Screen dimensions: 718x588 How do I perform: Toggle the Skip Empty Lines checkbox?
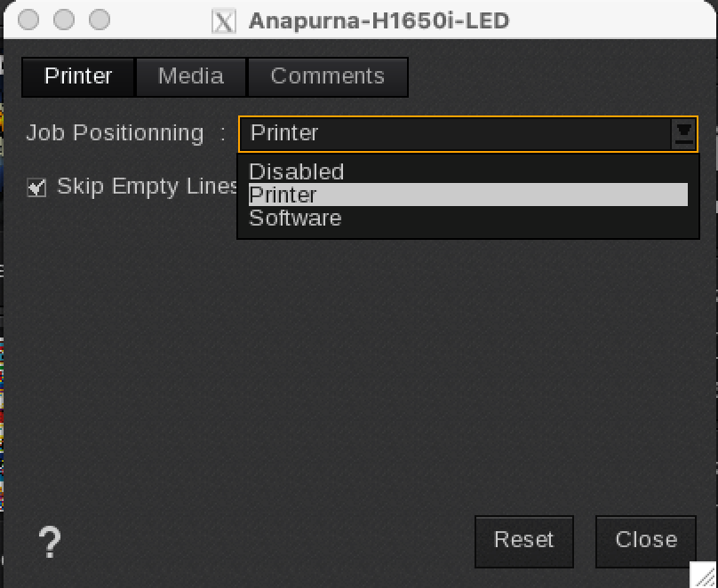[36, 187]
